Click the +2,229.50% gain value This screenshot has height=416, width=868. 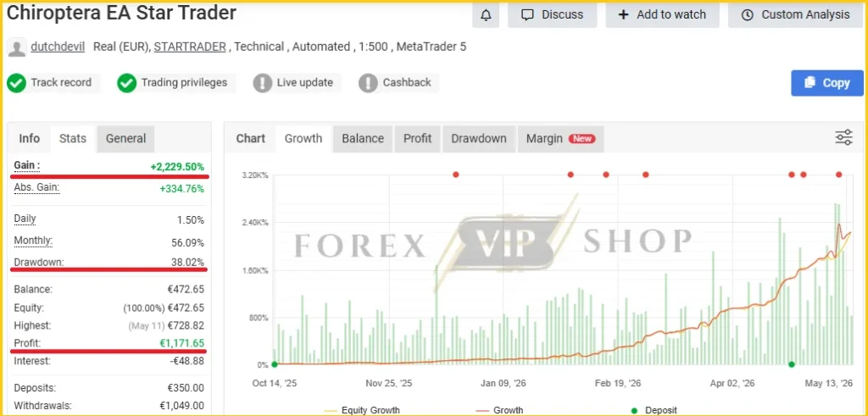coord(177,167)
